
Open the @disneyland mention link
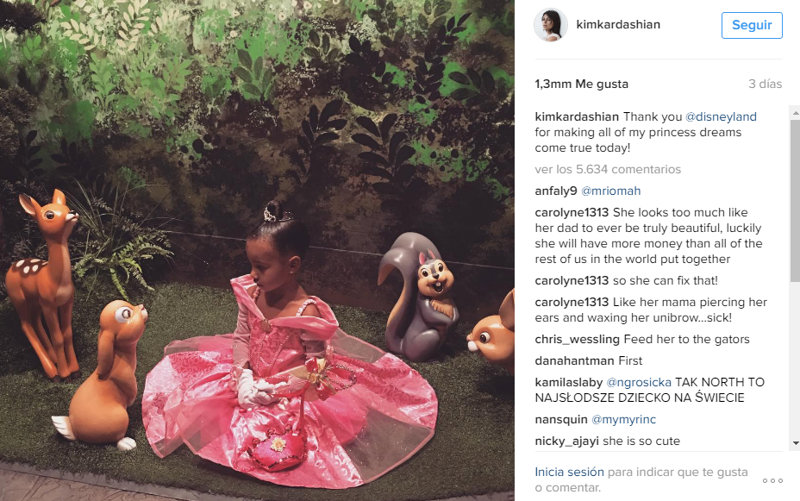click(x=720, y=117)
